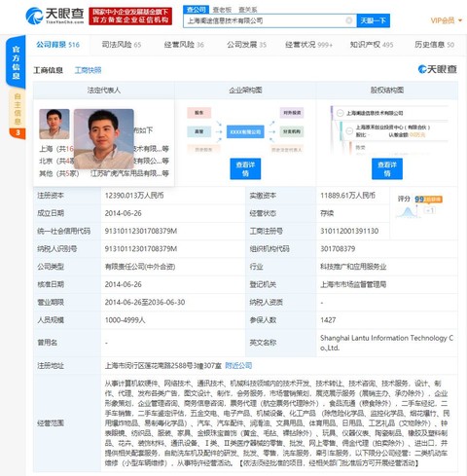Open the 历史信息 50 tab
This screenshot has width=467, height=476.
(434, 45)
